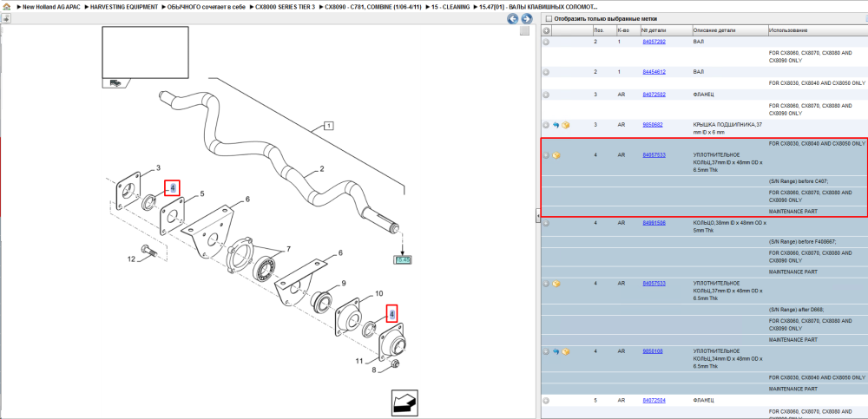Open the toolbar button under the home icon

[6, 18]
